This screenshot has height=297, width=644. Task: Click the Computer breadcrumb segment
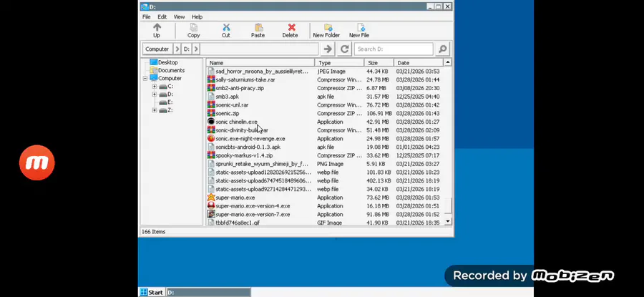tap(157, 49)
